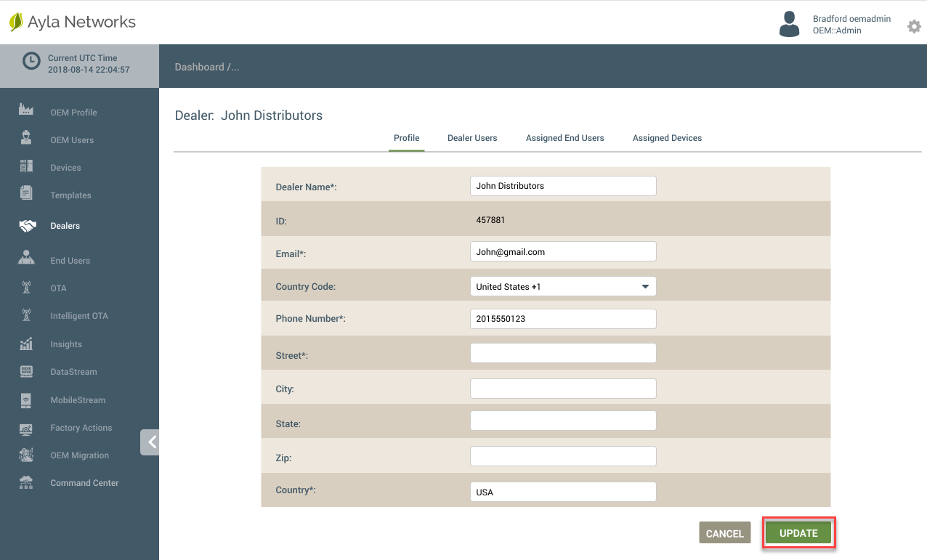Open DataStream in the sidebar
Viewport: 927px width, 560px height.
click(73, 372)
